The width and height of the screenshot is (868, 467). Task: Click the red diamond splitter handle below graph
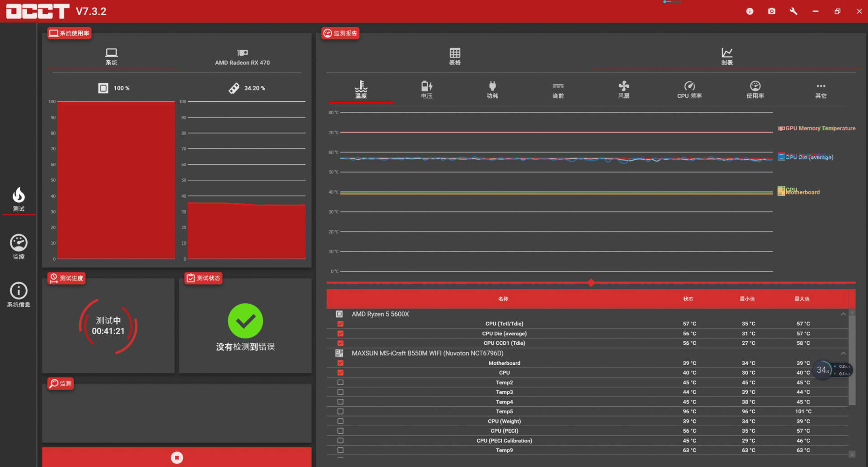pos(591,283)
